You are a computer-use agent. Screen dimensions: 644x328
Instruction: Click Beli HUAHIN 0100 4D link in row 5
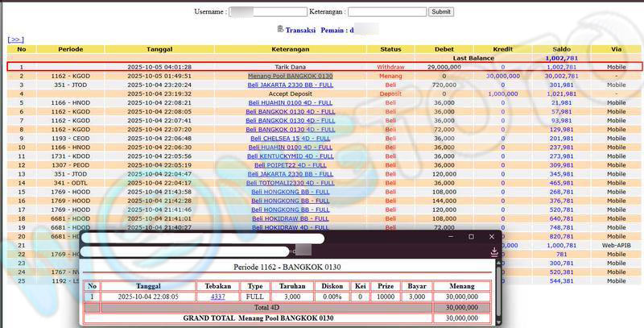290,103
